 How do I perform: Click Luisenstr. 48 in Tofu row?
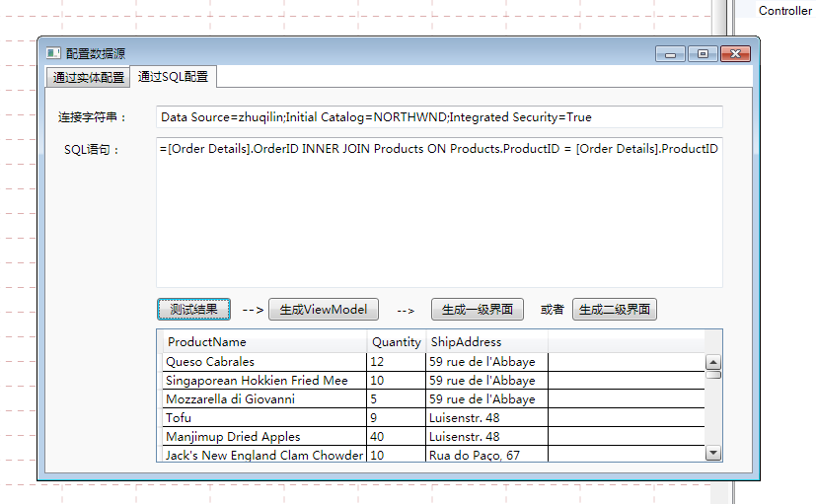[487, 417]
